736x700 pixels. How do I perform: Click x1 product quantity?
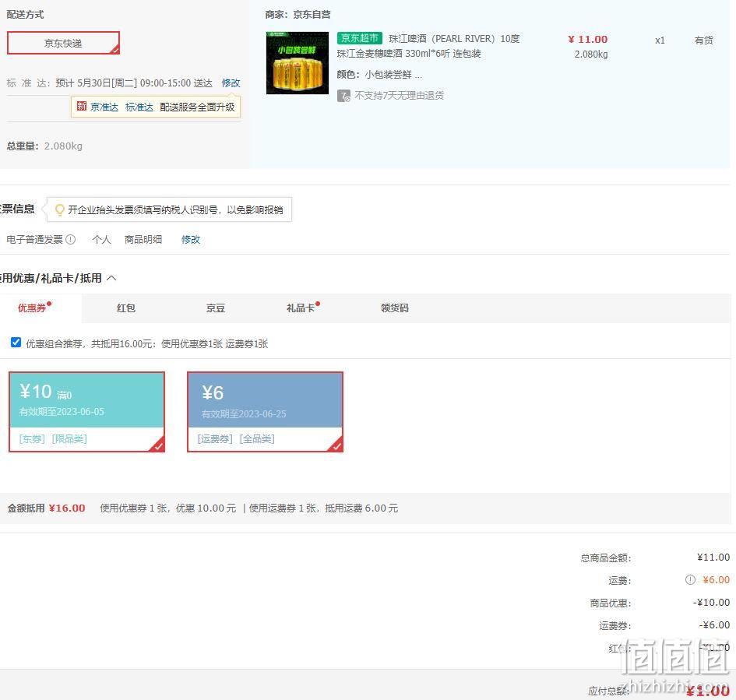(x=660, y=40)
